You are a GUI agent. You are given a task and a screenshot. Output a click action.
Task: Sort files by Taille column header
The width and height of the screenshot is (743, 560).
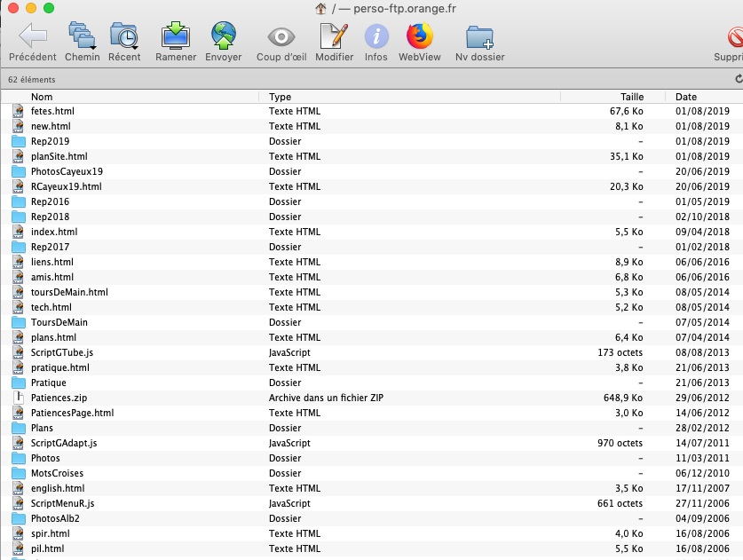click(631, 97)
